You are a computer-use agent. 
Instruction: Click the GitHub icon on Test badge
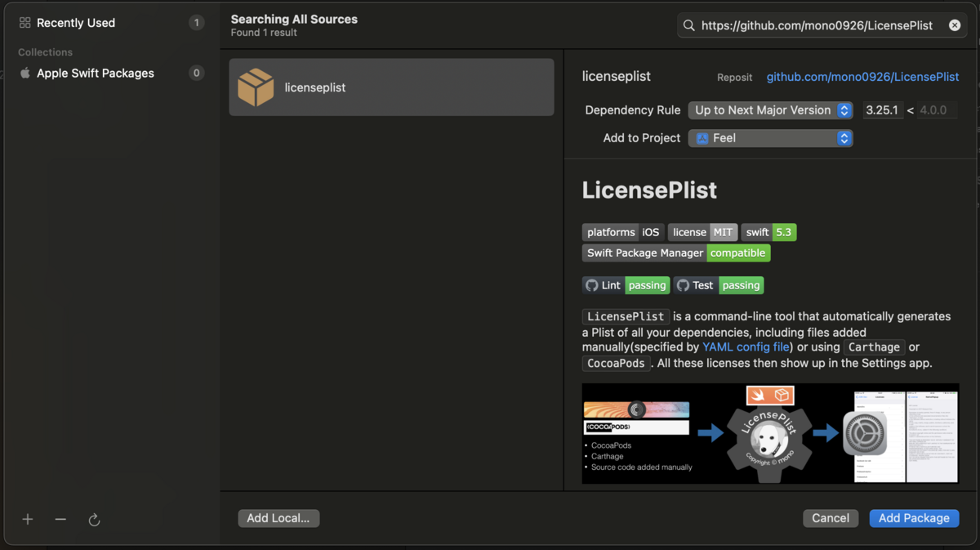coord(683,285)
